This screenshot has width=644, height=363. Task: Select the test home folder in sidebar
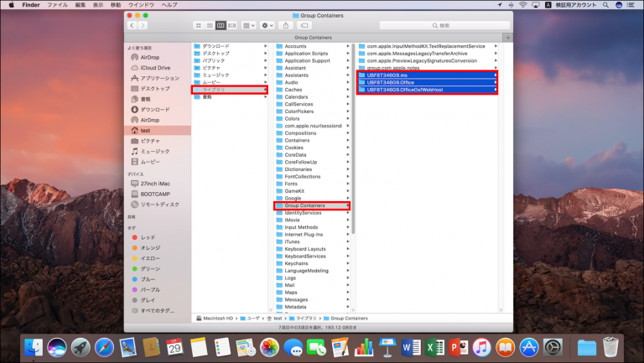tap(158, 131)
